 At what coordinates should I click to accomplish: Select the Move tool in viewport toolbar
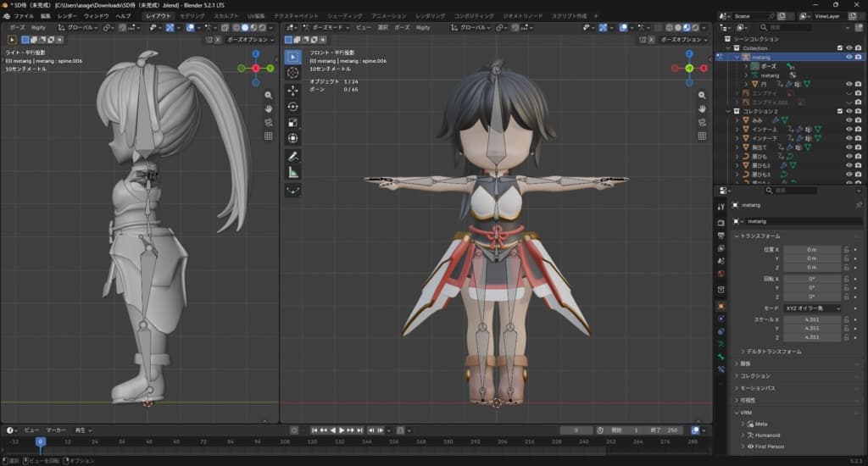[292, 90]
